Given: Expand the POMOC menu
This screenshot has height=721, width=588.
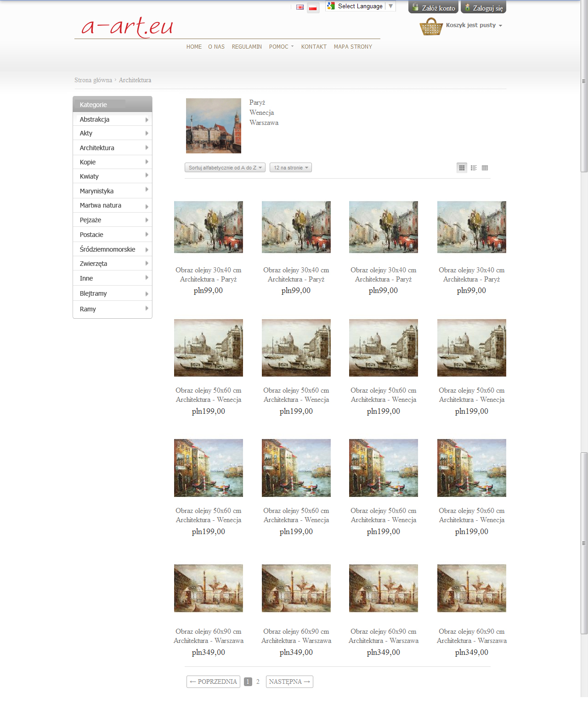Looking at the screenshot, I should 281,47.
